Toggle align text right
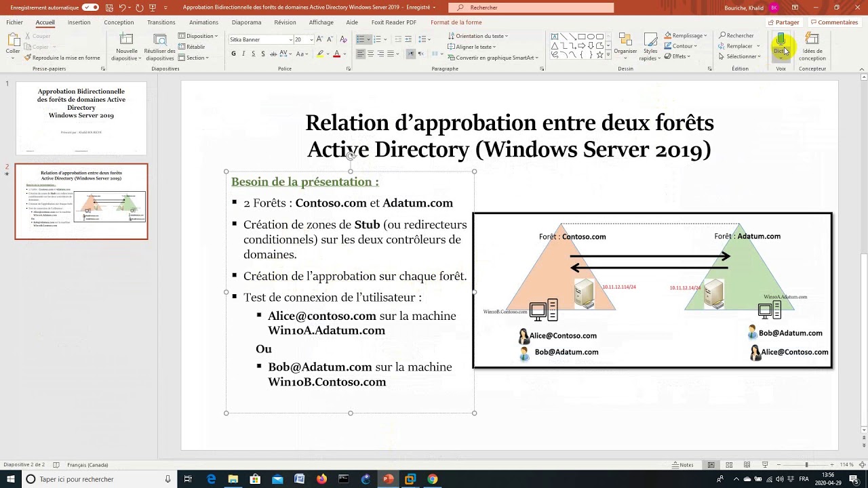Image resolution: width=868 pixels, height=488 pixels. click(x=381, y=54)
